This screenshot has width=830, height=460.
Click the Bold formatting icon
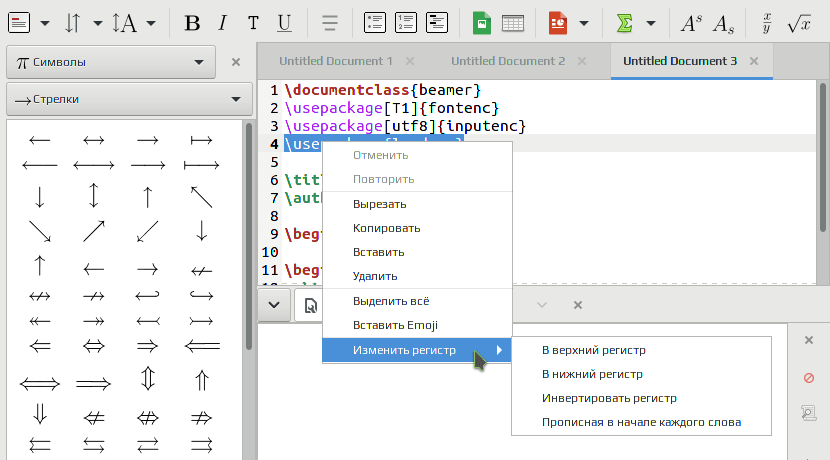tap(192, 23)
